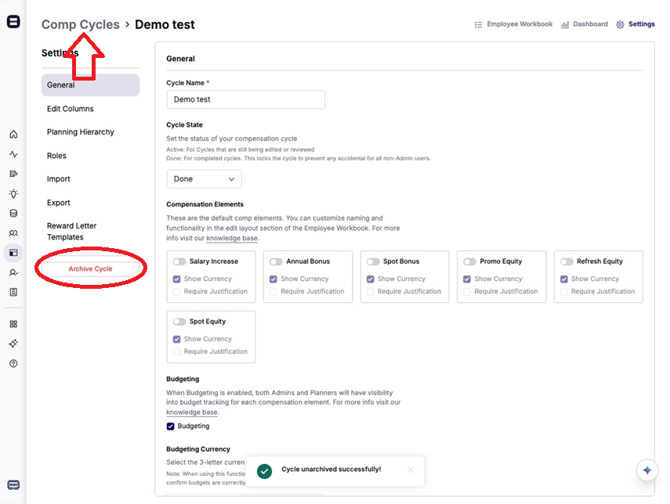The width and height of the screenshot is (670, 504).
Task: Click the lightbulb icon in sidebar
Action: pos(13,194)
